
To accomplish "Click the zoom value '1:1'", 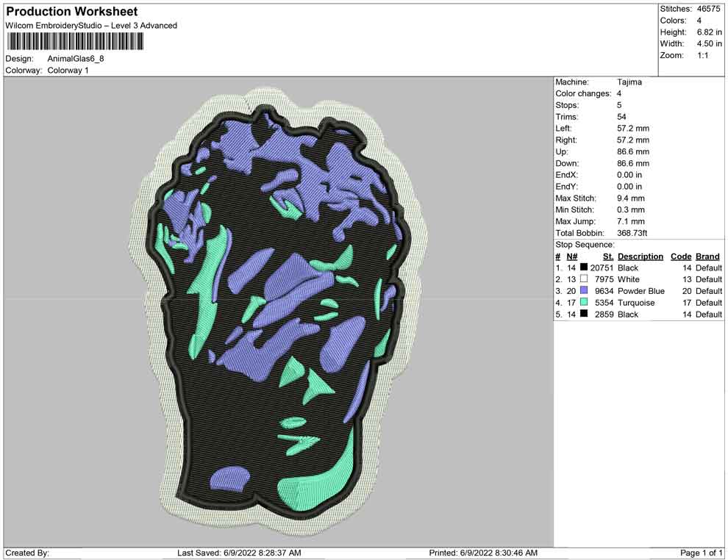I will point(703,55).
